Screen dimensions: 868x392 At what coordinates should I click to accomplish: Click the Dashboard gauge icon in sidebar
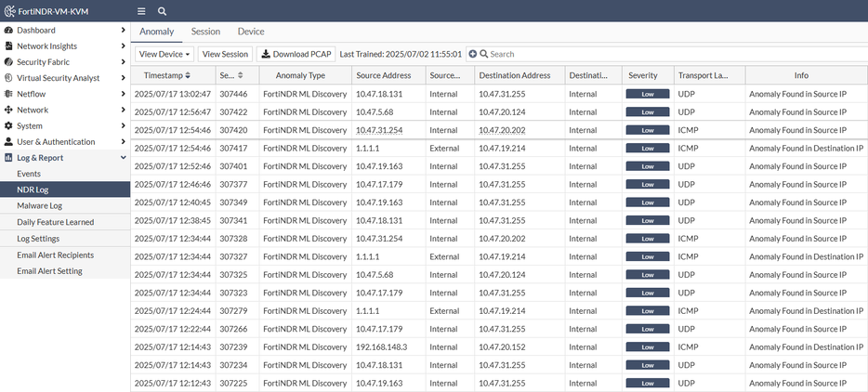point(8,31)
